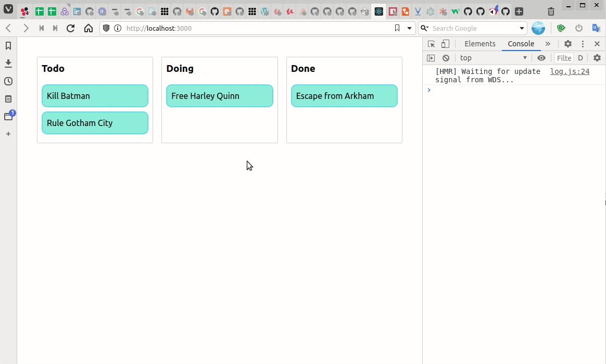Viewport: 606px width, 364px height.
Task: Switch to the Elements tab
Action: [479, 44]
